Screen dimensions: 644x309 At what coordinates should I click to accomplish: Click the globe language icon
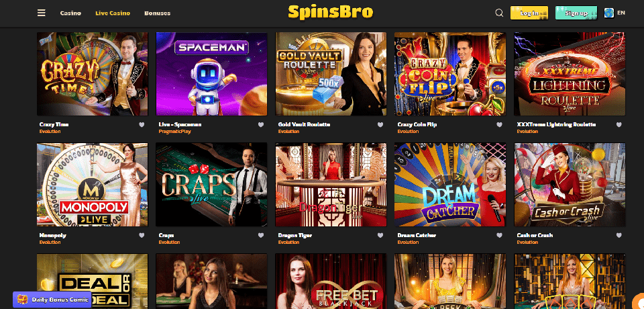(608, 13)
